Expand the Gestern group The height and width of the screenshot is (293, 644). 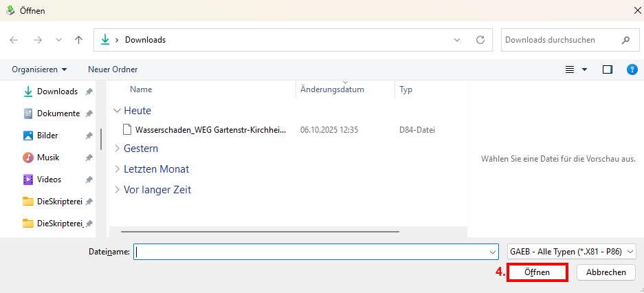coord(118,149)
